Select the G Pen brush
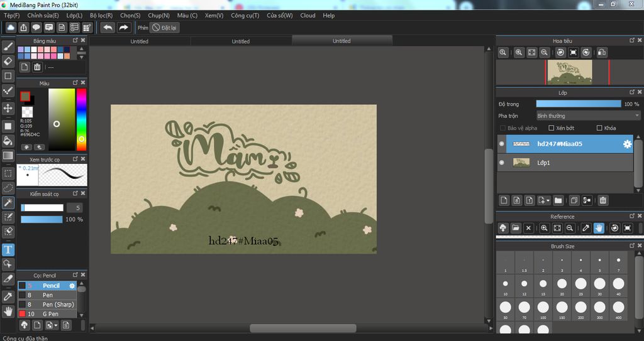 (x=47, y=314)
